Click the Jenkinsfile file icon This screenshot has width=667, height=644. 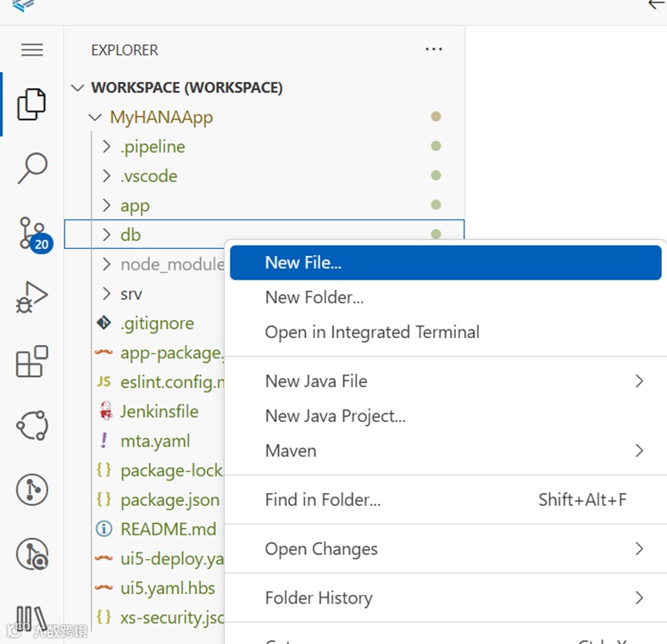coord(105,412)
